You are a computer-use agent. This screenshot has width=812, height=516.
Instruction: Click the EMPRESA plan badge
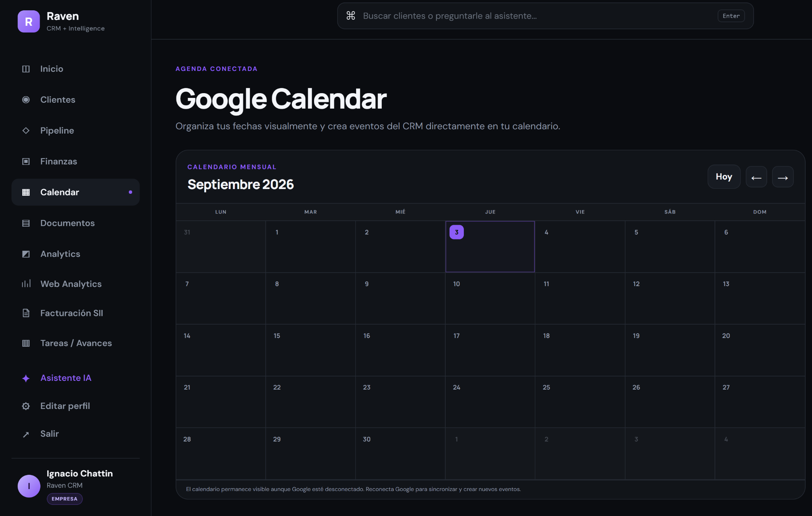[65, 499]
